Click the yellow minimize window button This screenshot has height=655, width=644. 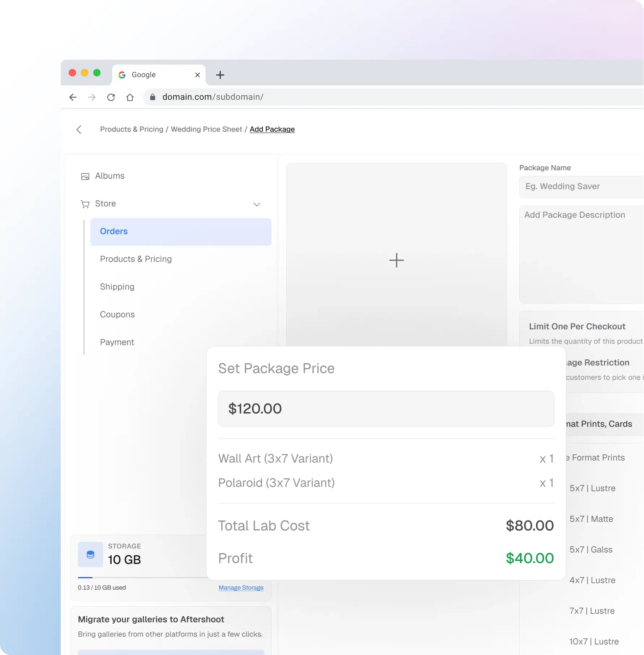pyautogui.click(x=85, y=73)
